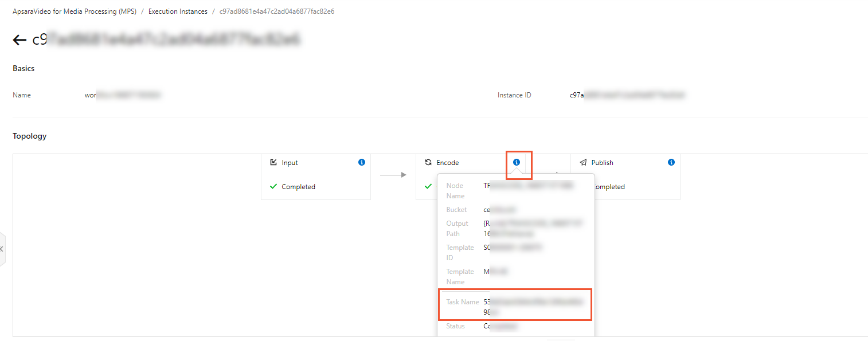Click the Template Name label in popup
The height and width of the screenshot is (341, 868).
(x=460, y=277)
